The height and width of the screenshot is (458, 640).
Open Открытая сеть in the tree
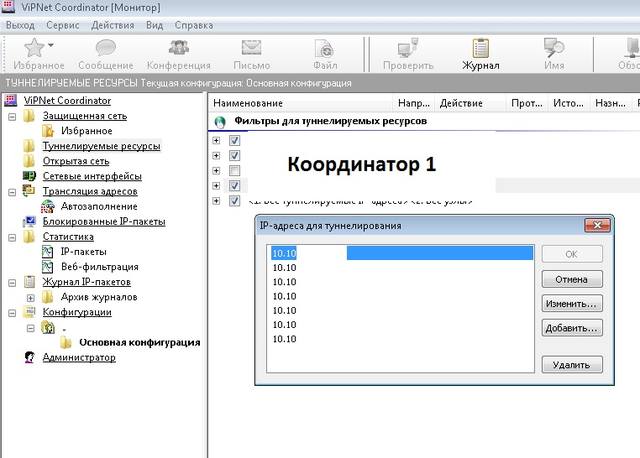(x=76, y=161)
